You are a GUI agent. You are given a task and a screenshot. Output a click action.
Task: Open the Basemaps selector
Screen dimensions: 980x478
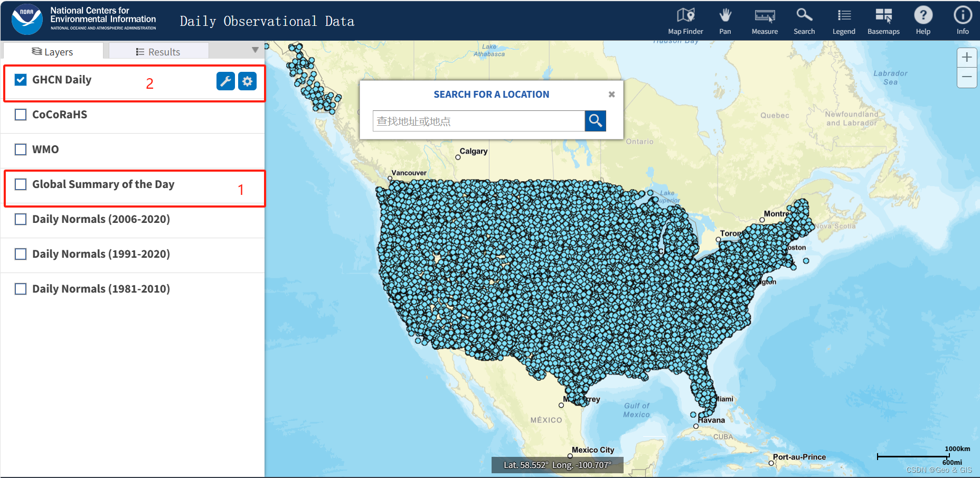click(883, 21)
